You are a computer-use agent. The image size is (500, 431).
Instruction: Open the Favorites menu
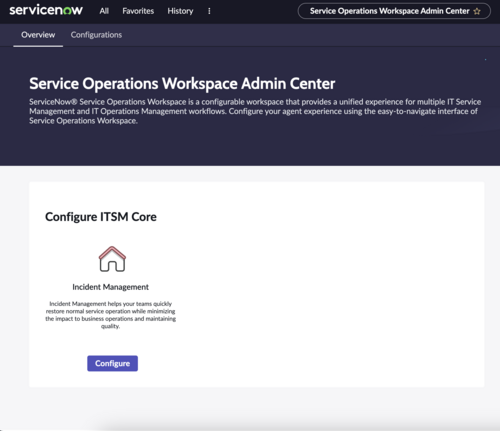coord(138,11)
